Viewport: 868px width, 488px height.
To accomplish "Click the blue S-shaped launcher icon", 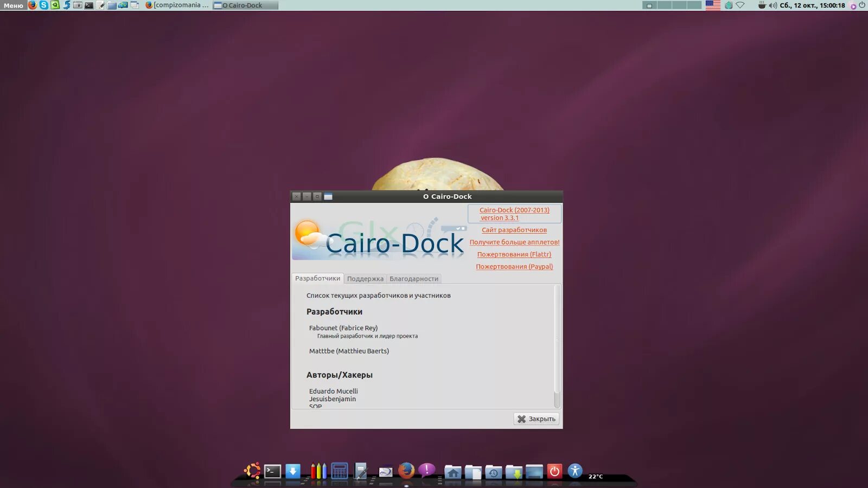I will pyautogui.click(x=67, y=5).
